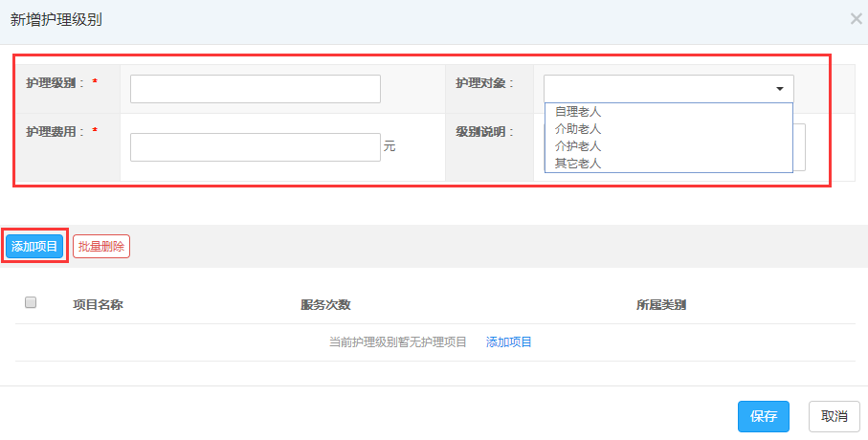Click the 所属类别 column header
This screenshot has height=440, width=868.
point(661,305)
